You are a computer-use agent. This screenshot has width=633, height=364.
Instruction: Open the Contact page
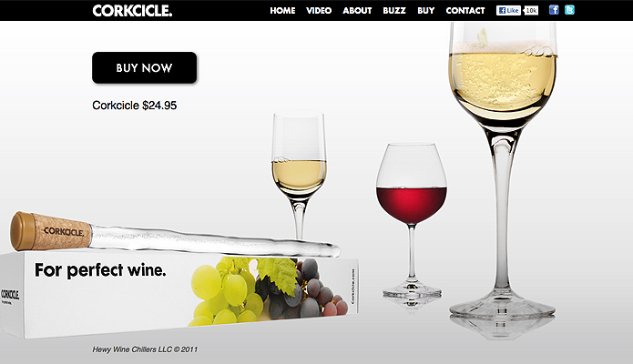[x=465, y=11]
